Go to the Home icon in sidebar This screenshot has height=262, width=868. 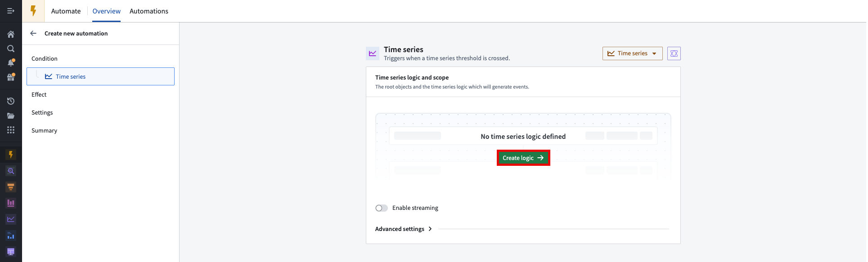click(x=11, y=34)
